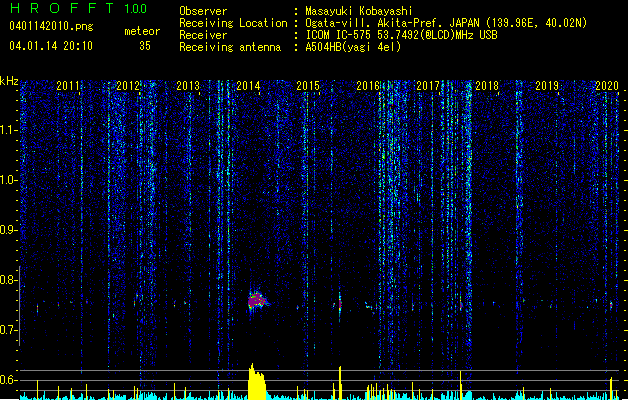Click the 0.9 kHz axis tick label
Image resolution: width=629 pixels, height=400 pixels.
pos(8,230)
